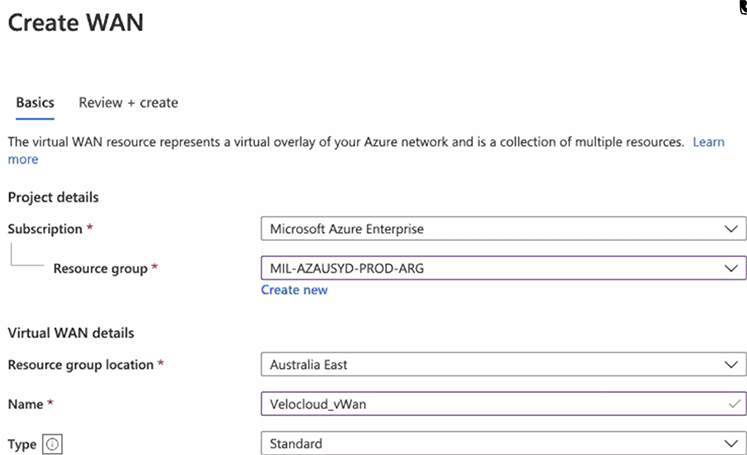Screen dimensions: 747x455
Task: Click the green checkmark in Name field
Action: pos(735,404)
